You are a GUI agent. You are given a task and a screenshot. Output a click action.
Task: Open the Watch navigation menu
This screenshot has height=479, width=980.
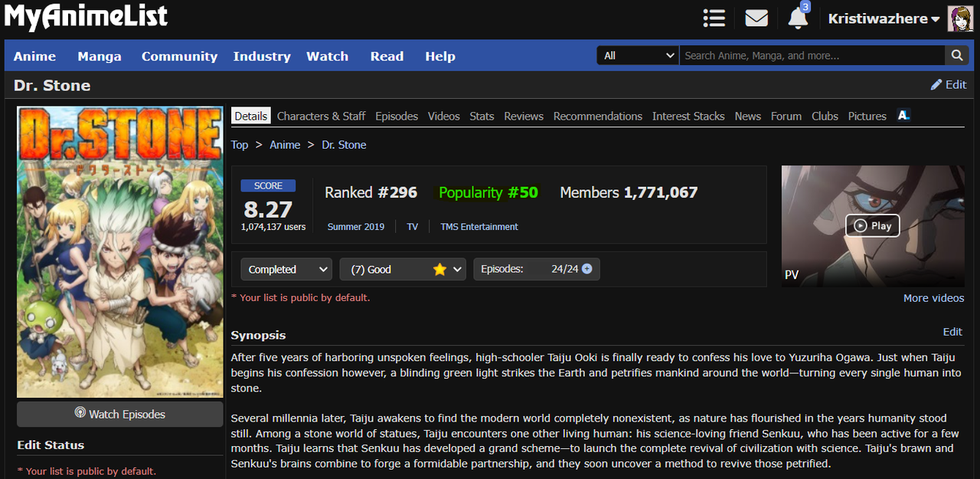328,56
